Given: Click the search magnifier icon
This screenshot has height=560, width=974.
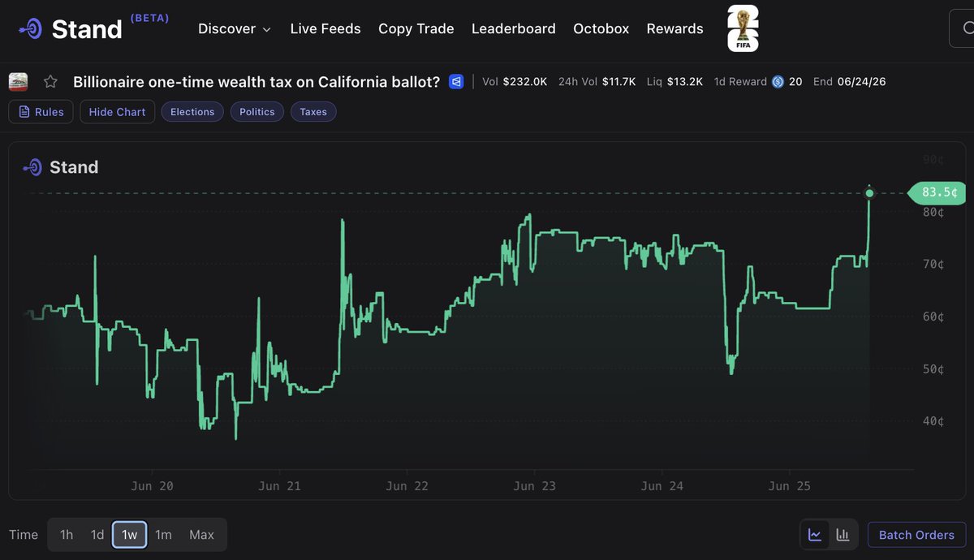Looking at the screenshot, I should coord(968,28).
